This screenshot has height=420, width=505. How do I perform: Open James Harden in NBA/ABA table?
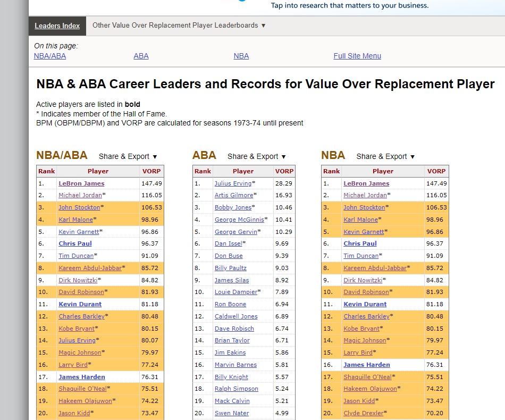pos(82,377)
